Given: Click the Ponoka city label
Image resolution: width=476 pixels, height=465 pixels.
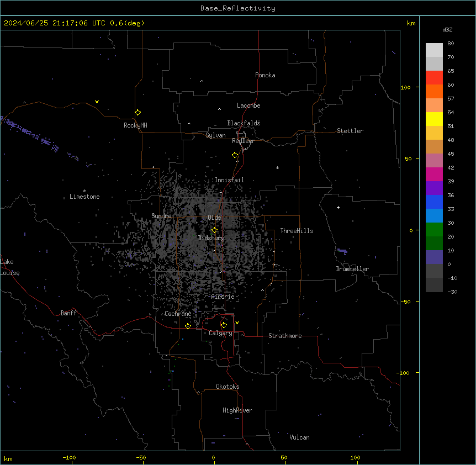Looking at the screenshot, I should tap(265, 75).
